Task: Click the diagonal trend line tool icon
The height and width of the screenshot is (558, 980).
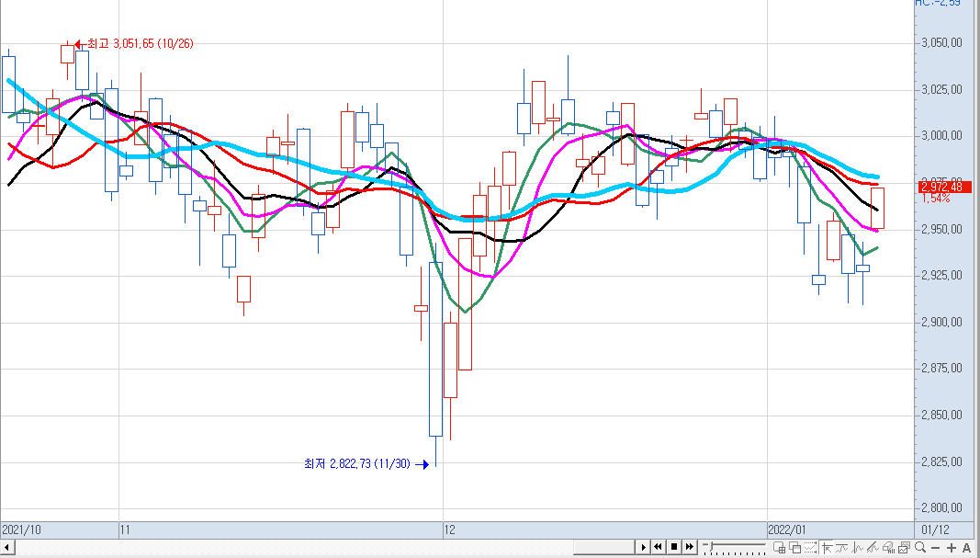Action: (873, 548)
